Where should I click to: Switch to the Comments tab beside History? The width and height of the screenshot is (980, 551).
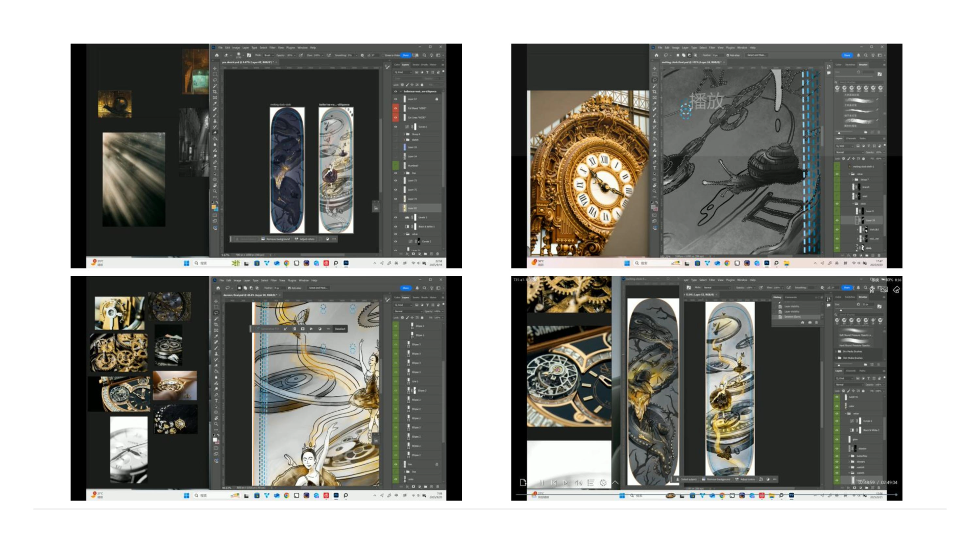pos(791,297)
